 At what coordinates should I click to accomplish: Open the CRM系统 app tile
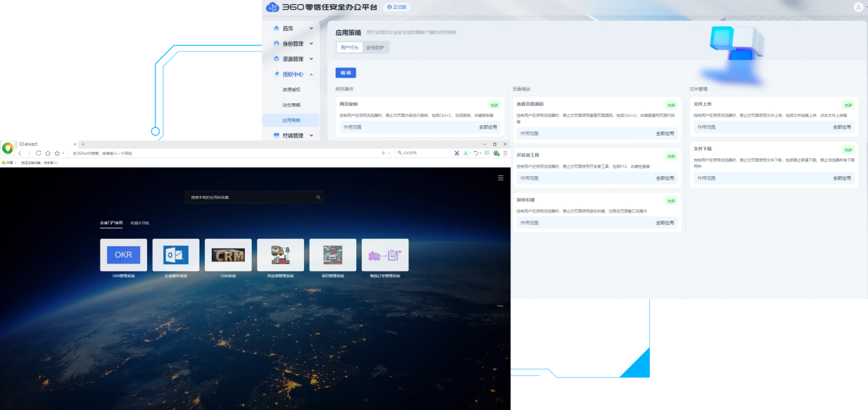pyautogui.click(x=228, y=255)
